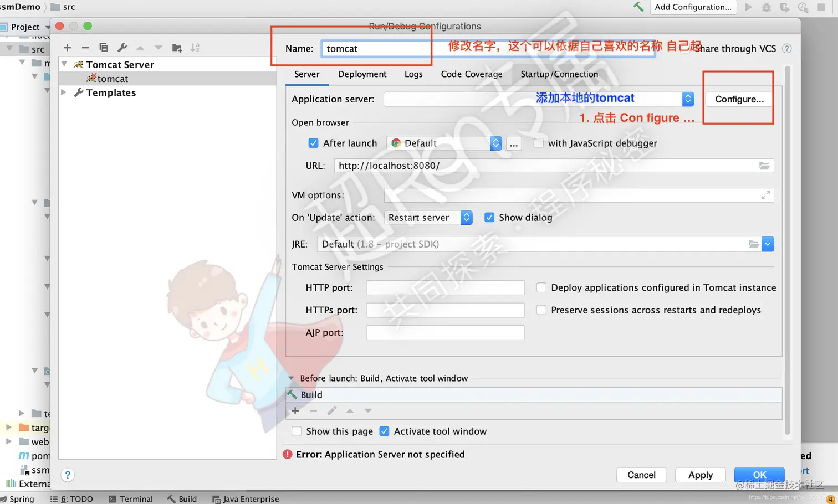The image size is (838, 504).
Task: Expand the Templates tree node
Action: pos(64,92)
